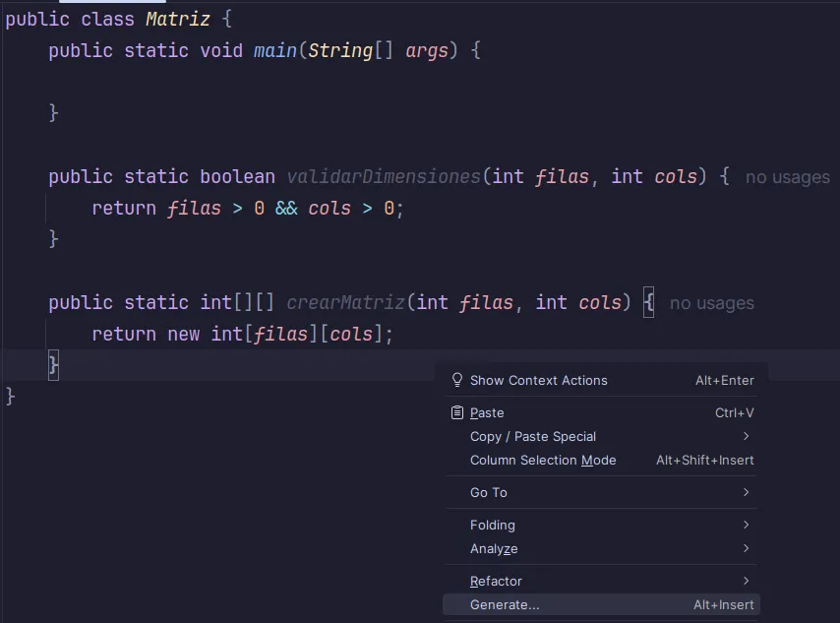Open the Folding submenu
Screen dimensions: 840x623
pyautogui.click(x=601, y=525)
